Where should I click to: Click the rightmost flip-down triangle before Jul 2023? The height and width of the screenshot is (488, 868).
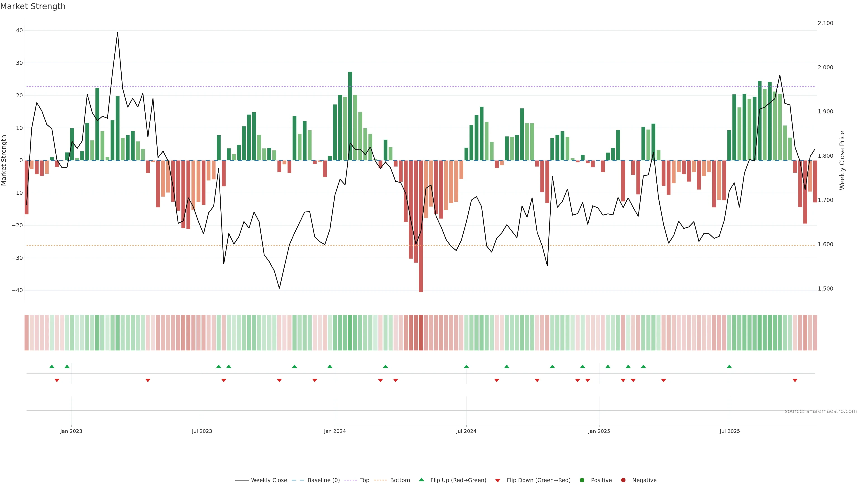click(148, 380)
